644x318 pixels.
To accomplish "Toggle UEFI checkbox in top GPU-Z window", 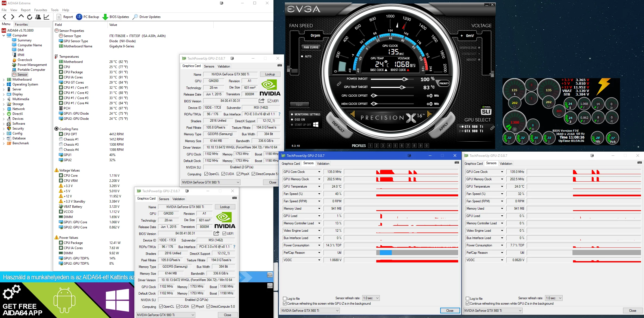I will coord(269,101).
